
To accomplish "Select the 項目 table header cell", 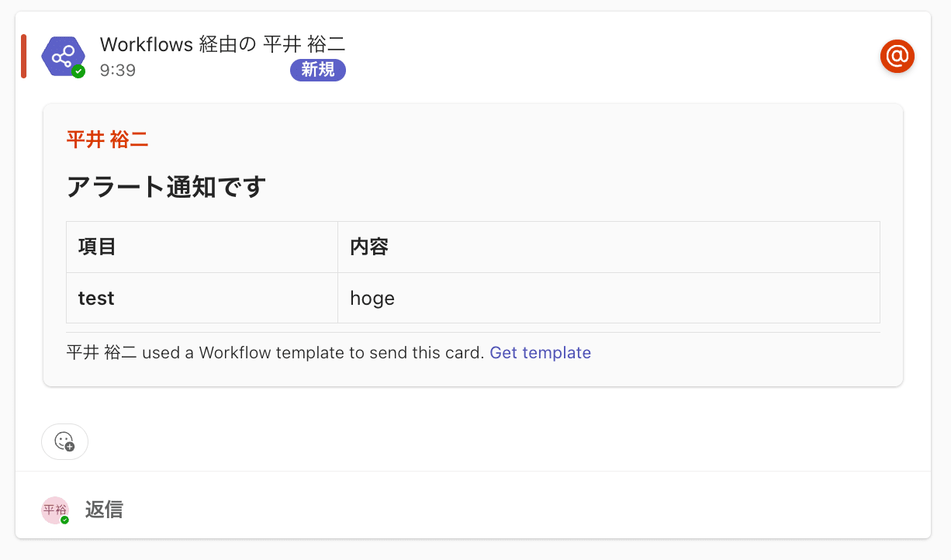I will point(202,247).
